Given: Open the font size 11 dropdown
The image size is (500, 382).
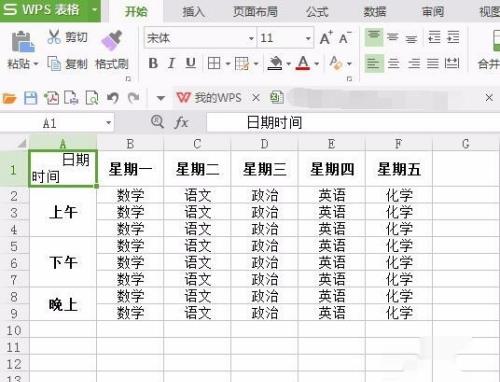Looking at the screenshot, I should (308, 38).
